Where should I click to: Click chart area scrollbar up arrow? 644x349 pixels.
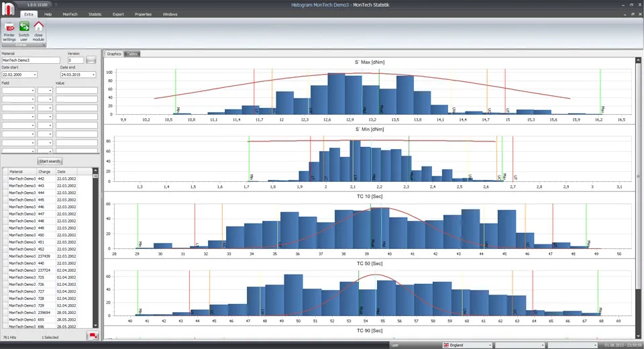tap(638, 60)
